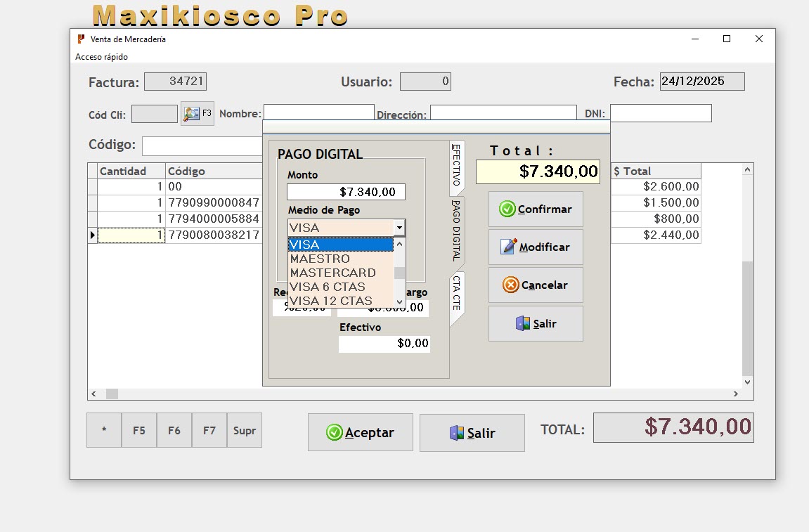Click inside the Efectivo amount field
This screenshot has height=532, width=809.
click(x=384, y=344)
